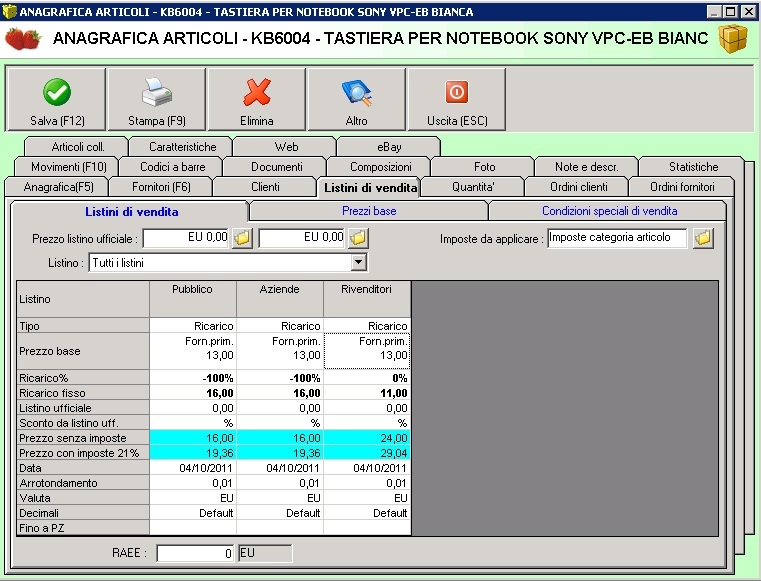Open folder icon beside first Prezzo listino ufficiale
The width and height of the screenshot is (761, 581).
click(242, 238)
